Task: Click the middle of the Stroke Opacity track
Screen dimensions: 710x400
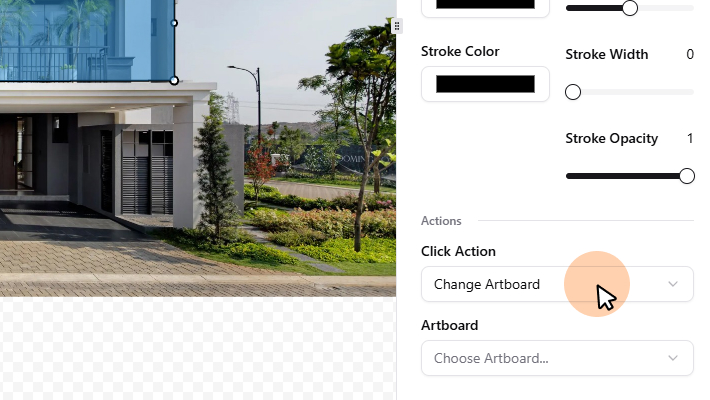Action: click(630, 176)
